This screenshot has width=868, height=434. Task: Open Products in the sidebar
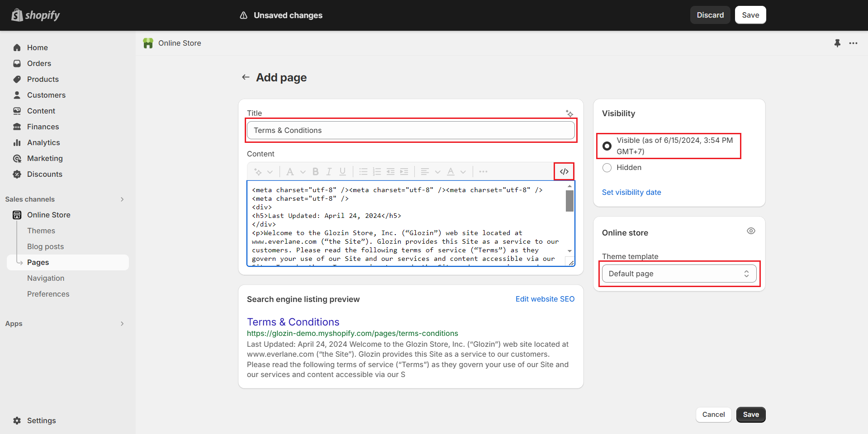click(x=43, y=79)
